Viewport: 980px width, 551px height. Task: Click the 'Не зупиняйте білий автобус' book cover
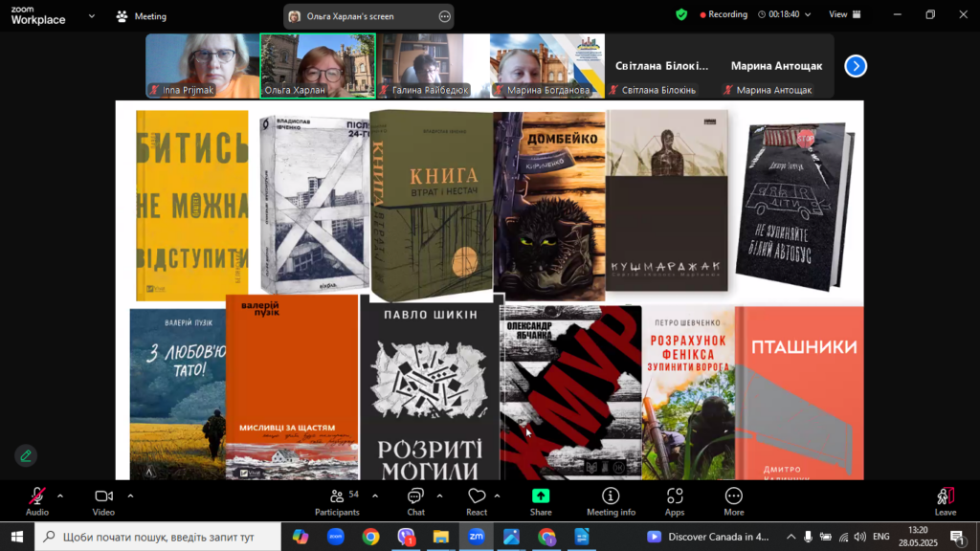tap(795, 207)
